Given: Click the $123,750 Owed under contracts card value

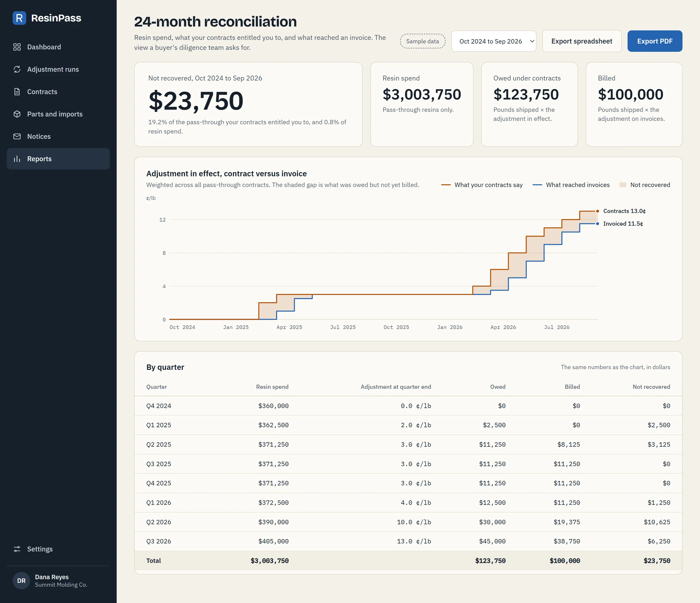Looking at the screenshot, I should tap(526, 94).
